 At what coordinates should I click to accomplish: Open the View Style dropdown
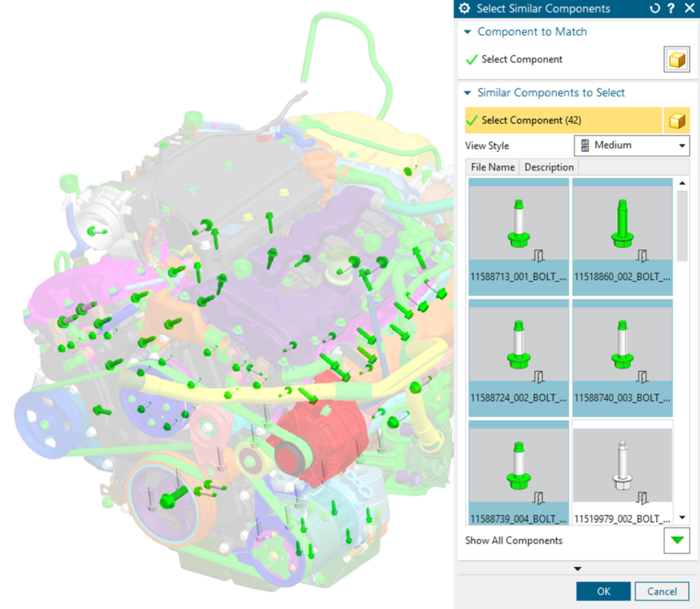click(683, 145)
